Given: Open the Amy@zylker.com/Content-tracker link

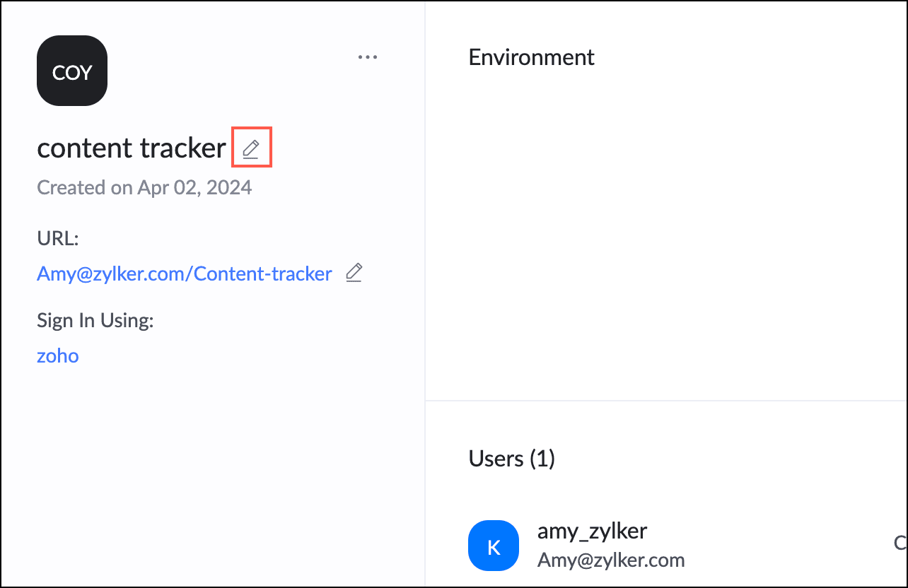Looking at the screenshot, I should pyautogui.click(x=185, y=274).
